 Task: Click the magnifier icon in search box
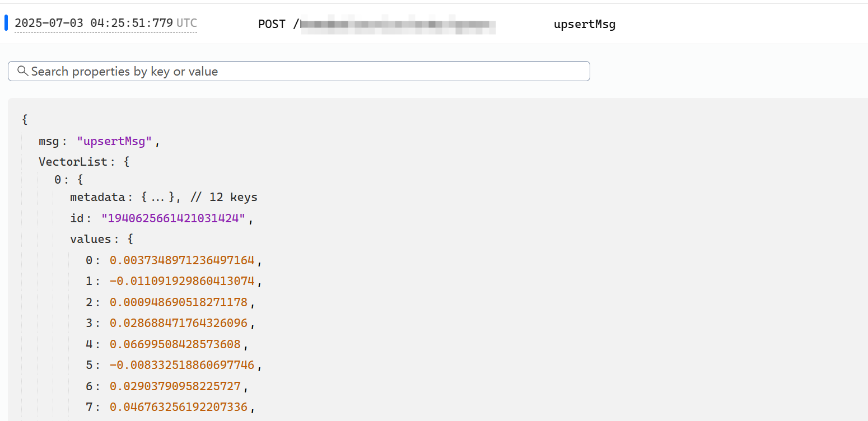point(23,71)
